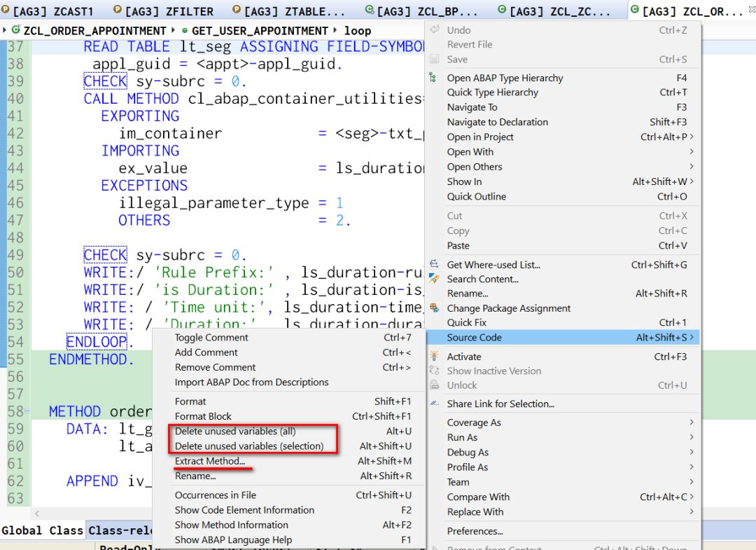
Task: Choose Occurrences in File entry
Action: pos(289,495)
